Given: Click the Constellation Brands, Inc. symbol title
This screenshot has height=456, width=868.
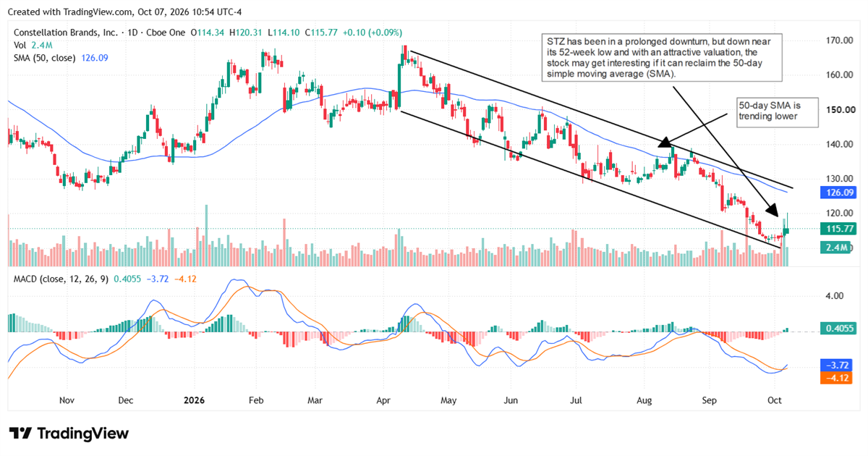Looking at the screenshot, I should pyautogui.click(x=65, y=33).
